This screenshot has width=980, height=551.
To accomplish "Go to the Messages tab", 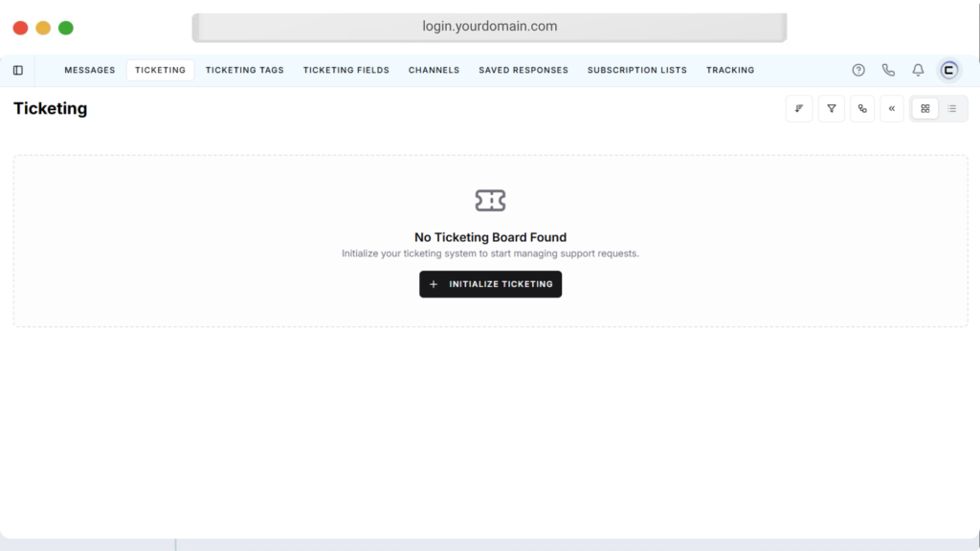I will (90, 70).
